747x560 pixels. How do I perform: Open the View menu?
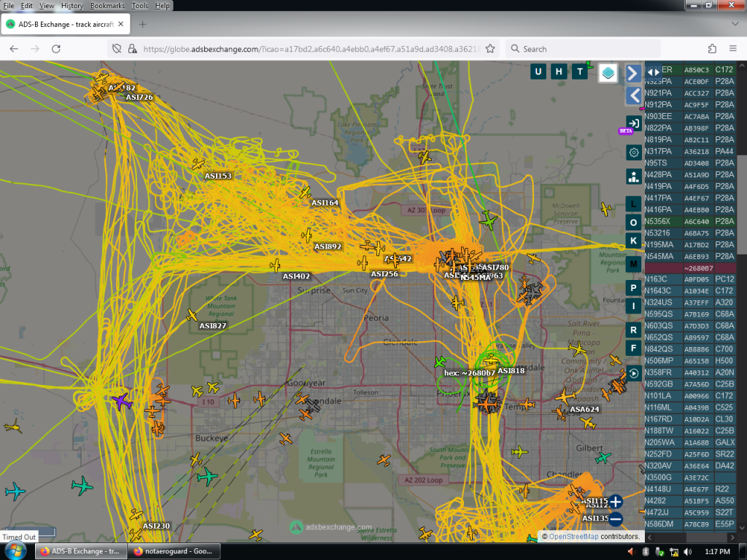point(47,6)
